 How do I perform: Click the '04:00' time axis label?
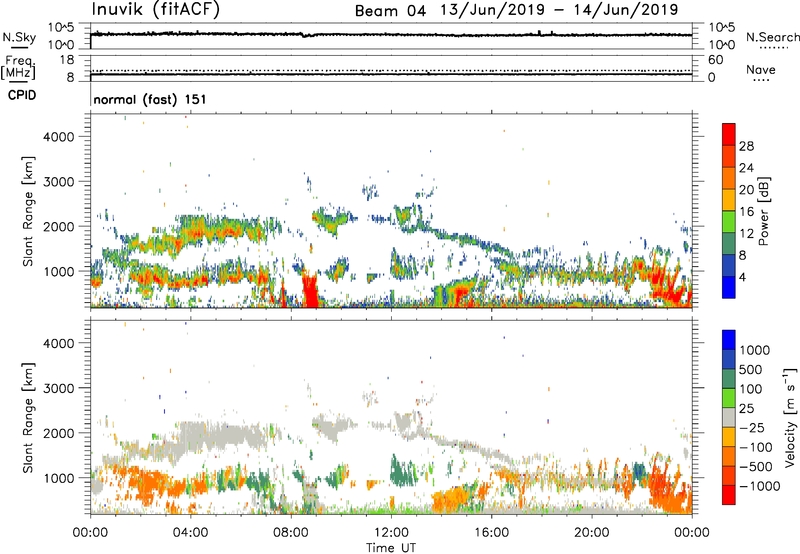(x=190, y=533)
